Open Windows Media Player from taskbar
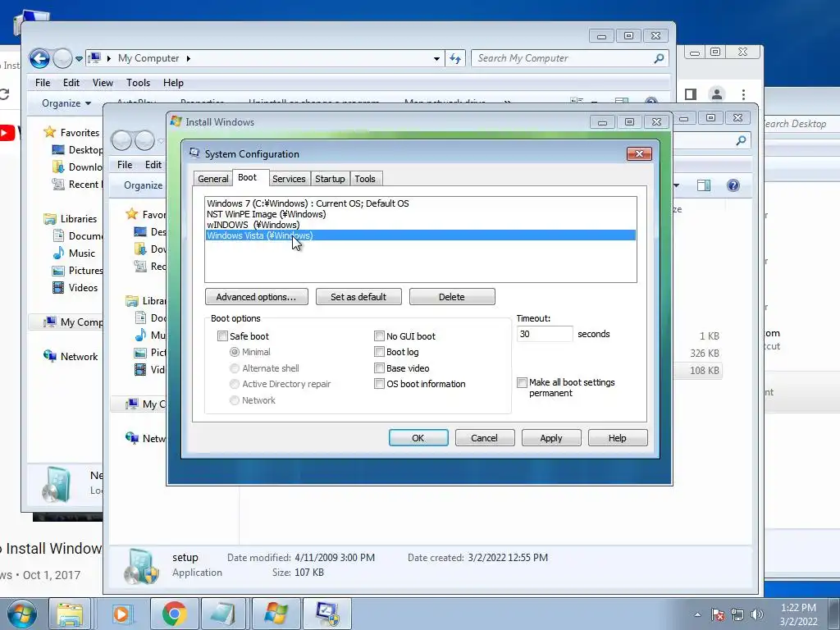The width and height of the screenshot is (840, 630). click(121, 614)
